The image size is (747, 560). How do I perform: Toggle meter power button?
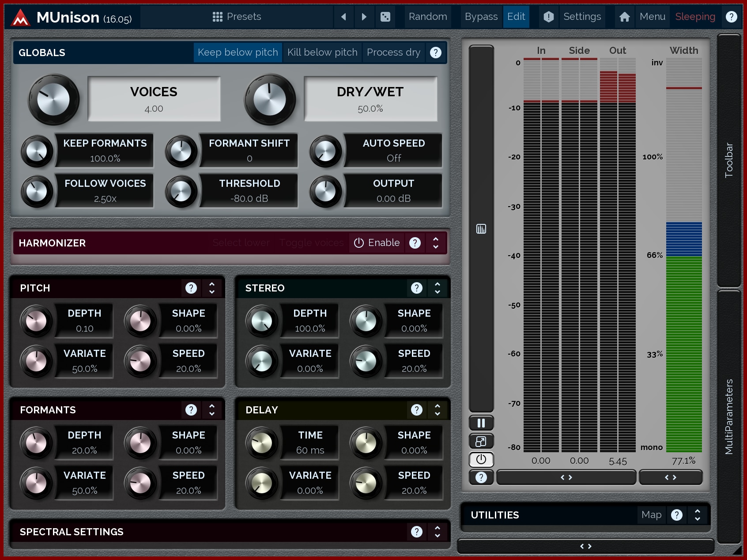[x=481, y=459]
